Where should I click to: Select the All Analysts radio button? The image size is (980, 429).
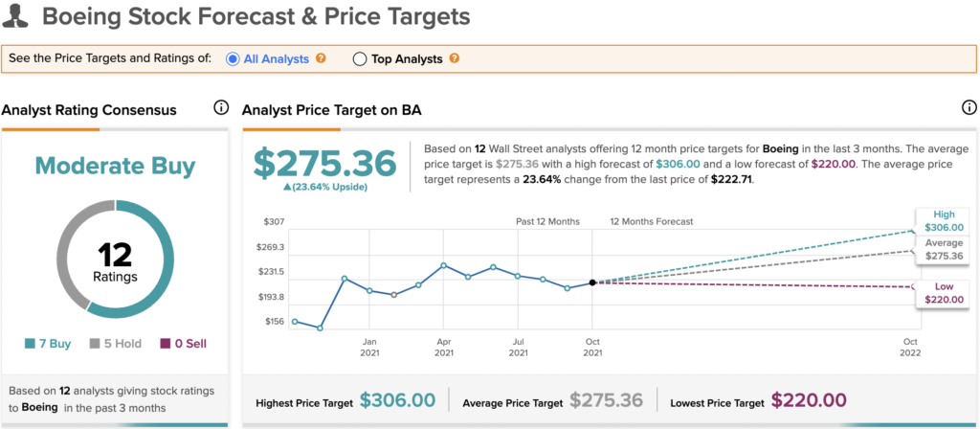click(233, 59)
